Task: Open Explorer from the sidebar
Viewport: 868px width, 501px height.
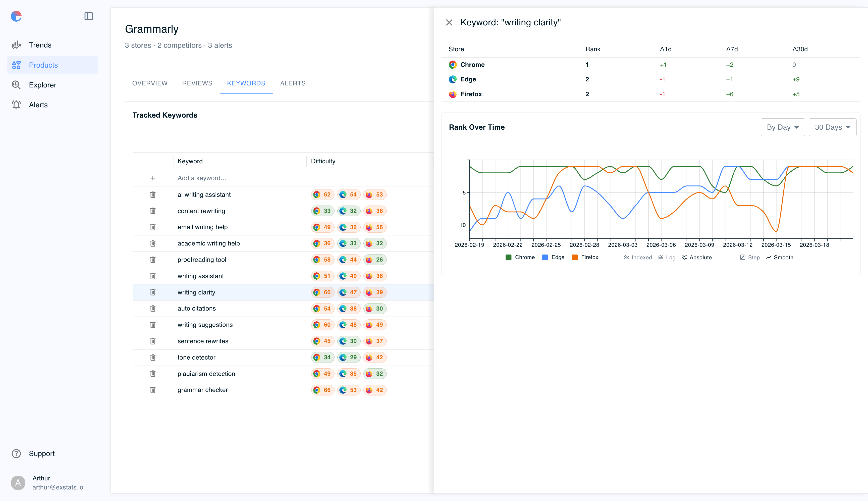Action: pos(42,85)
